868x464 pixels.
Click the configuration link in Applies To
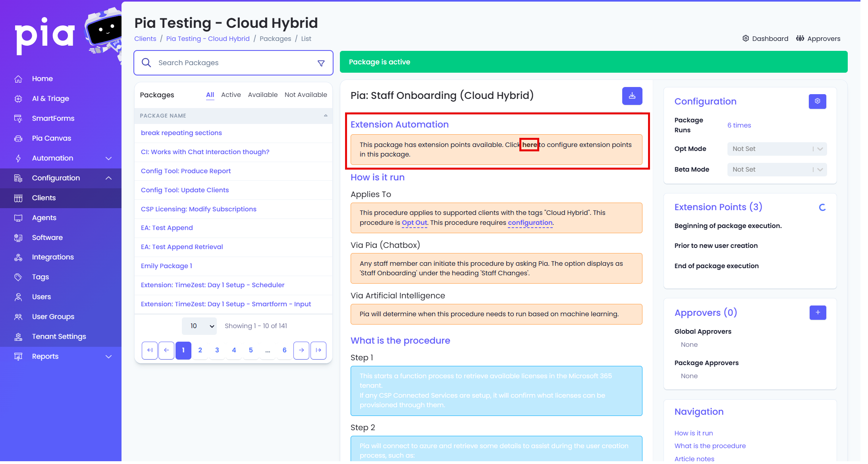pyautogui.click(x=530, y=223)
